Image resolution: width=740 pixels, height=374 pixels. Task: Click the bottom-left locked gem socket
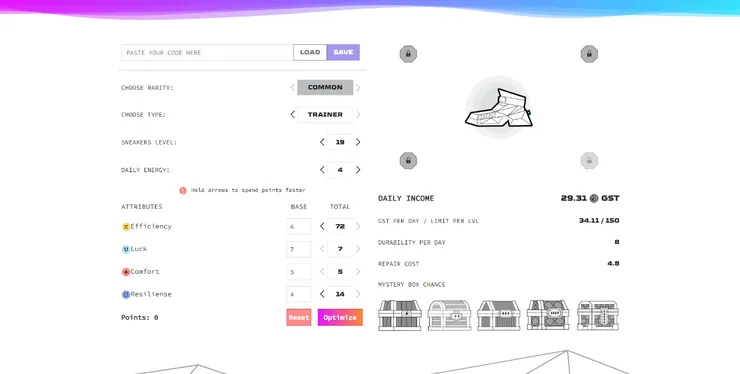coord(408,161)
